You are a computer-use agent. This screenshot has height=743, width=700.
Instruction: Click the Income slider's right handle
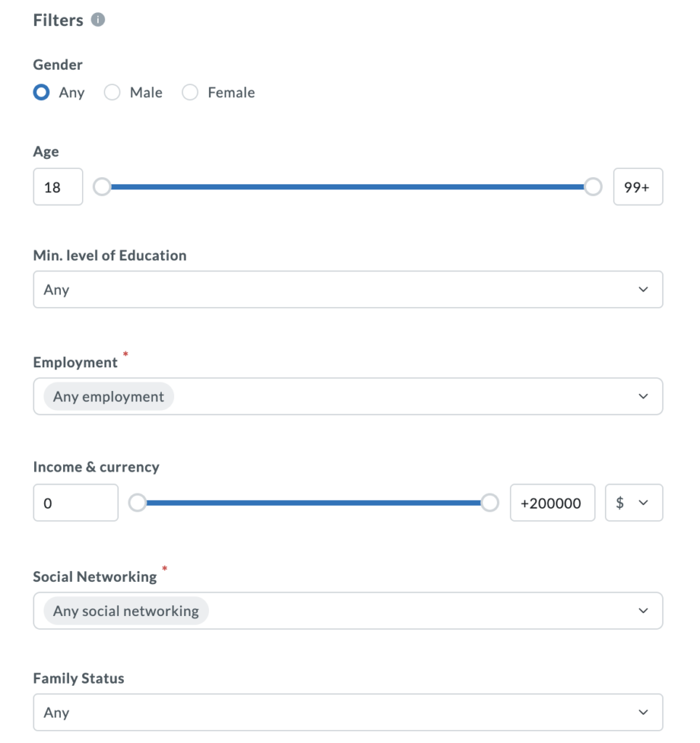490,503
